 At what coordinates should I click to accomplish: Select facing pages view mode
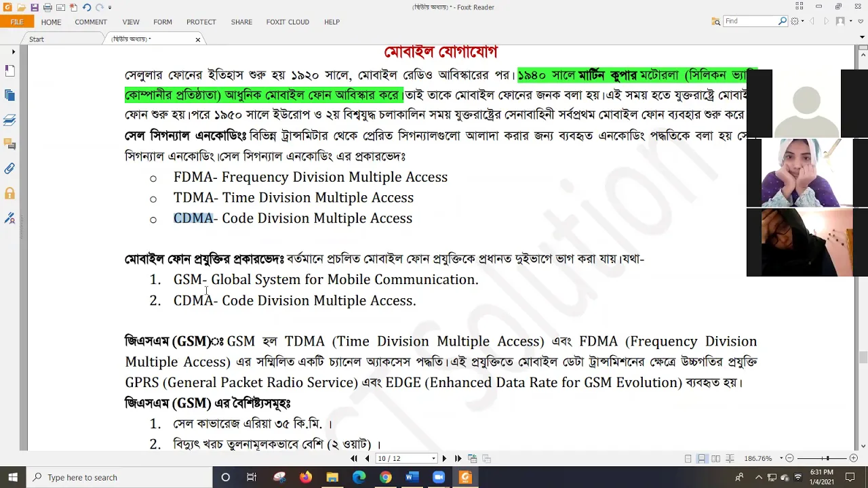tap(715, 459)
